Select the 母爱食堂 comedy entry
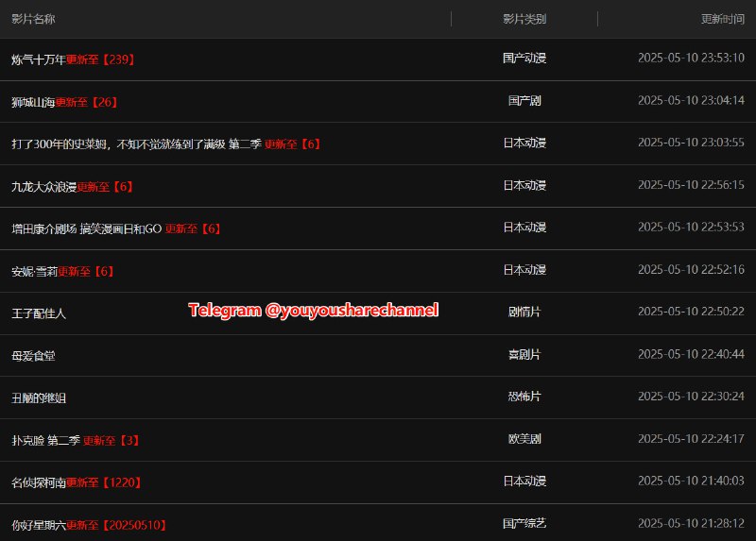Image resolution: width=756 pixels, height=541 pixels. (x=33, y=355)
